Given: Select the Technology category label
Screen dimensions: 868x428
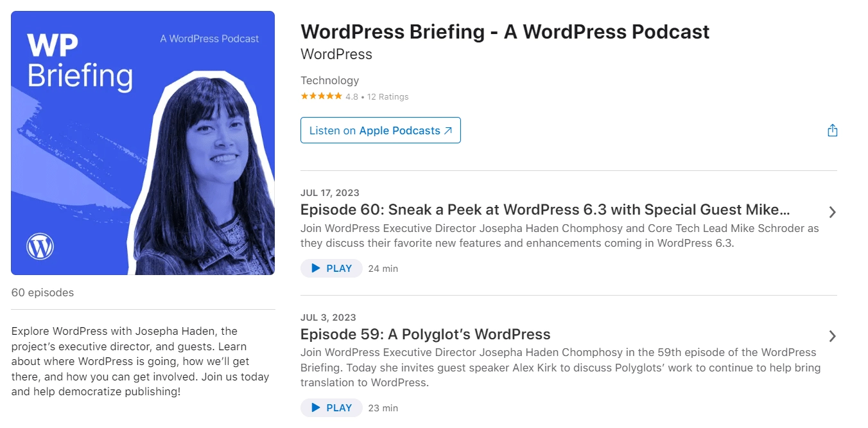Looking at the screenshot, I should tap(329, 80).
